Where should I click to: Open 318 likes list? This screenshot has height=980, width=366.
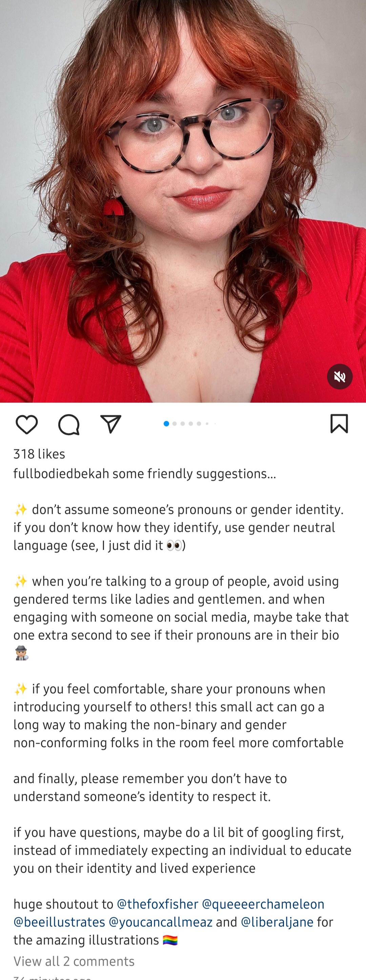coord(39,454)
